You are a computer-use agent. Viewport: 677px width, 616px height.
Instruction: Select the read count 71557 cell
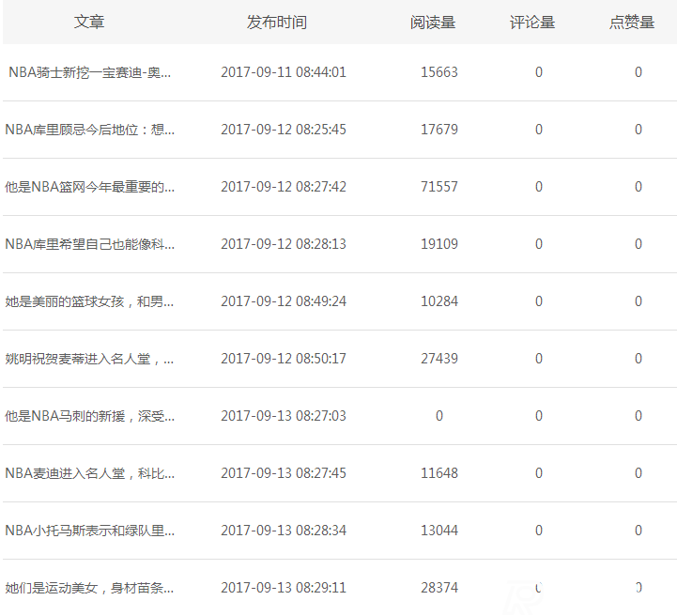click(x=439, y=187)
